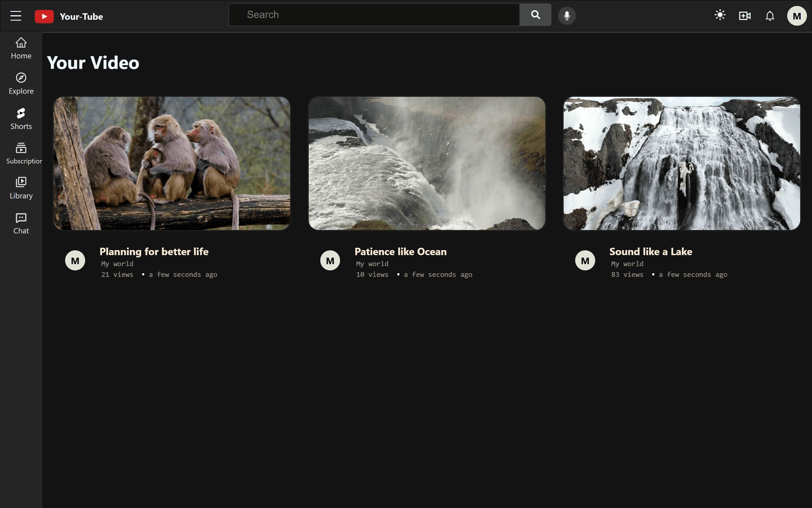Click channel avatar beside Planning for better life
The image size is (812, 508).
75,260
